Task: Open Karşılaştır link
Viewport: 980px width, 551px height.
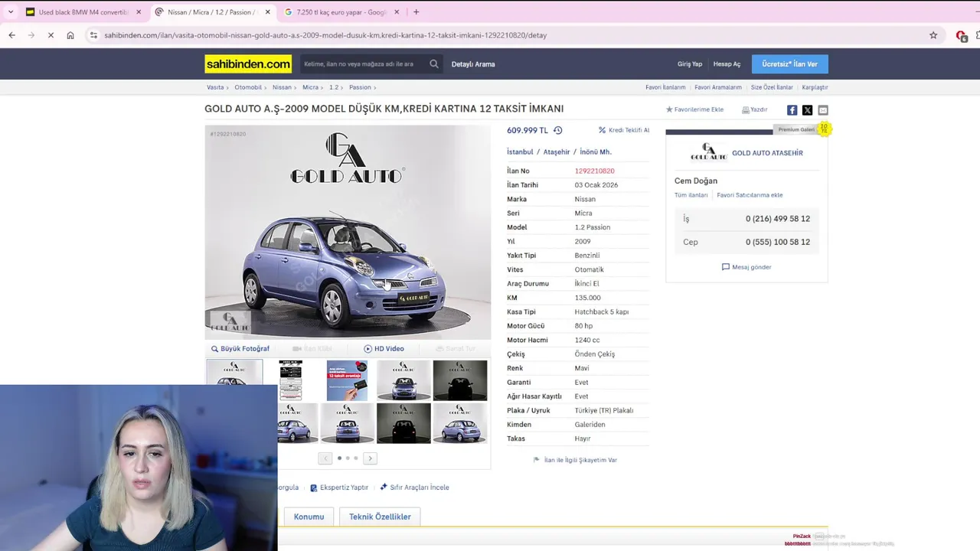Action: coord(815,87)
